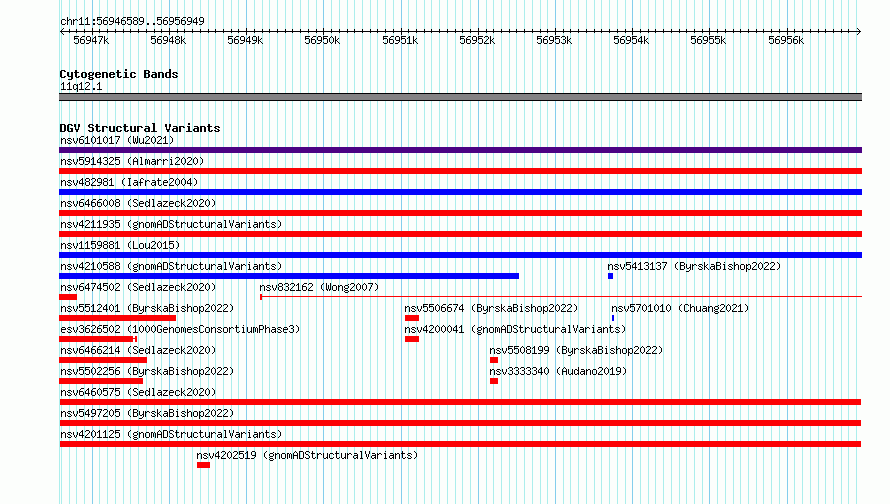
Task: Select the red nsv5512401 variant bar
Action: [x=117, y=318]
